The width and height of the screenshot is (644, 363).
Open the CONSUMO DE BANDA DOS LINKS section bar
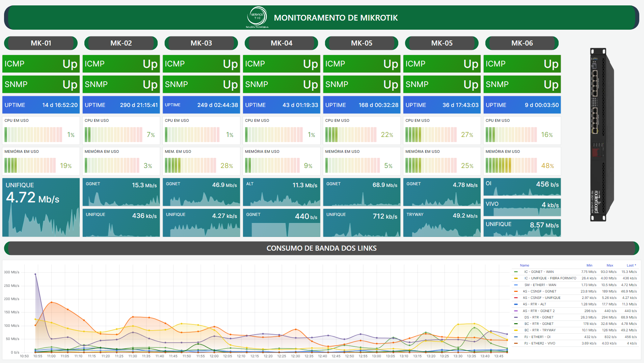[x=322, y=248]
